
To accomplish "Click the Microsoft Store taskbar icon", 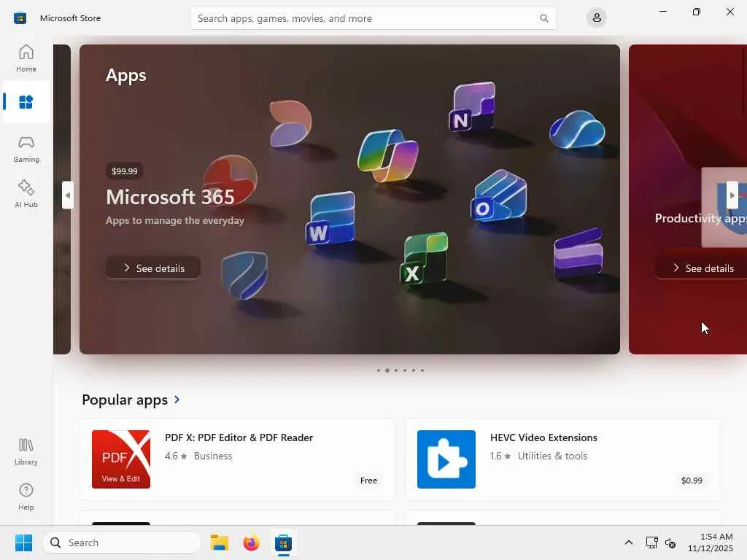I will [283, 542].
